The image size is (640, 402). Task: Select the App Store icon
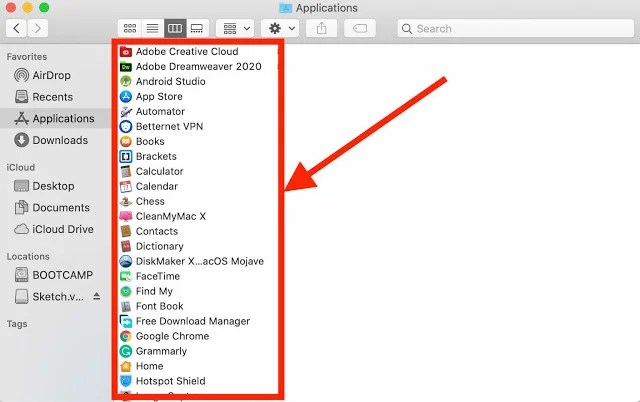pos(126,97)
